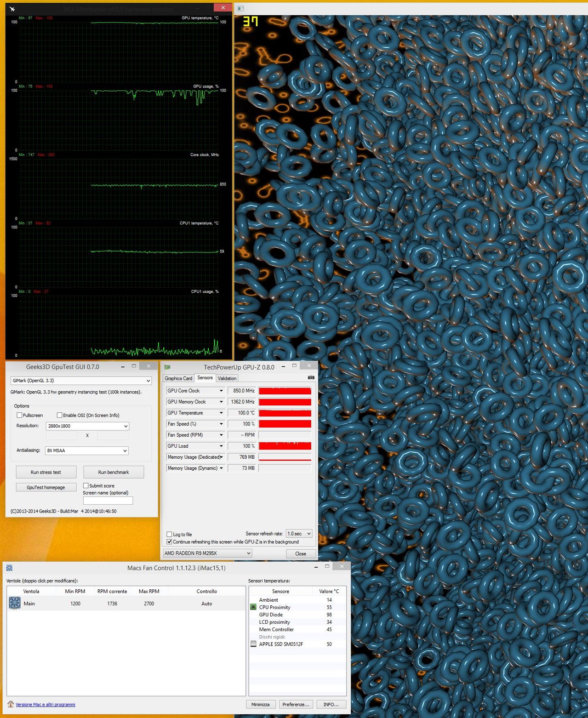Open the Validation tab in GPU-Z
The image size is (588, 718).
(x=227, y=378)
